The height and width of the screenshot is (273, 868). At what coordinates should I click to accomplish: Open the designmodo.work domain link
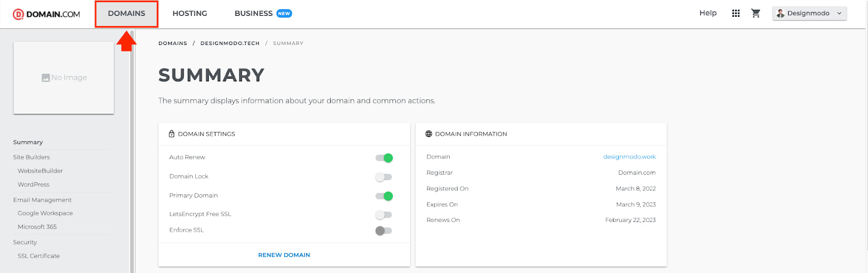coord(629,157)
